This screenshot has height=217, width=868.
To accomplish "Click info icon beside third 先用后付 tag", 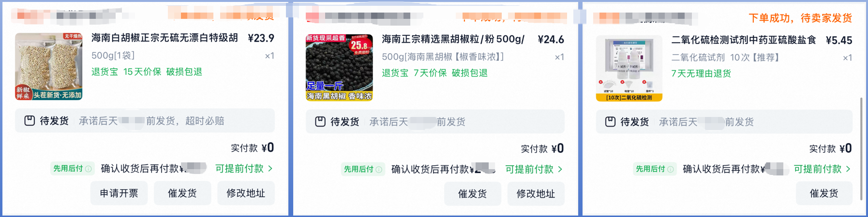I will [x=671, y=169].
